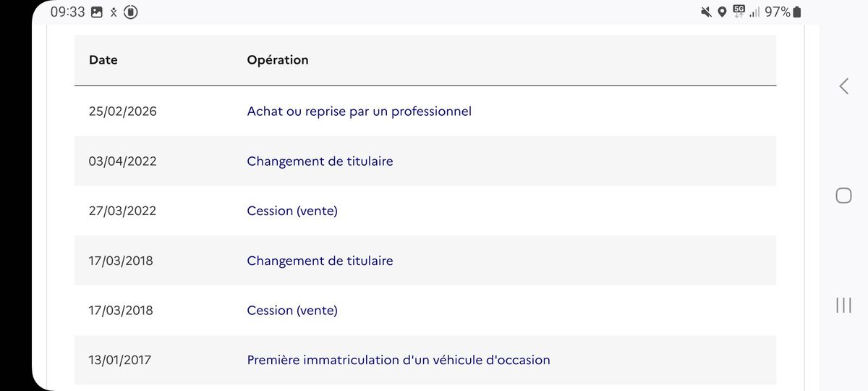Open the 17/03/2018 "Changement de titulaire" entry

pos(320,261)
